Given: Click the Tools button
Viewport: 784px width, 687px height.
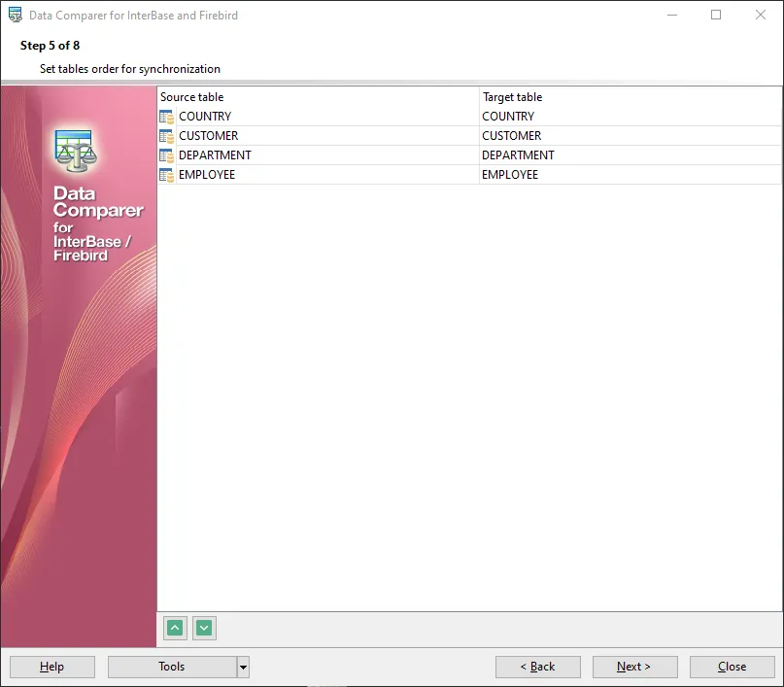Looking at the screenshot, I should 172,667.
